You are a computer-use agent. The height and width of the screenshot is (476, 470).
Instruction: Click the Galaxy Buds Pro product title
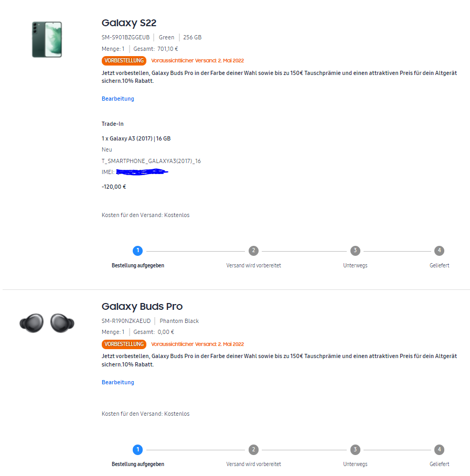click(142, 307)
